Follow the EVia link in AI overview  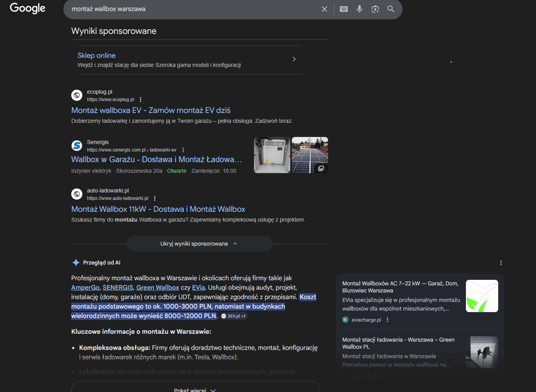pyautogui.click(x=198, y=288)
